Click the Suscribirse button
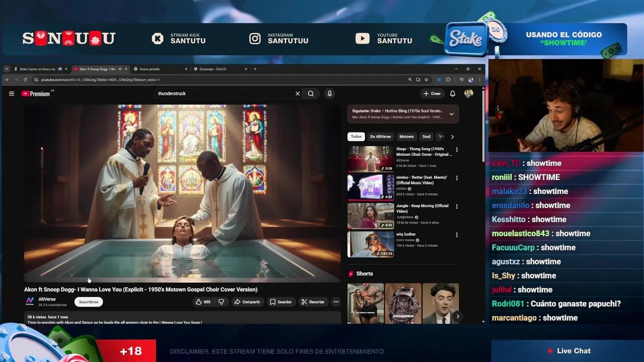This screenshot has width=644, height=362. tap(89, 302)
